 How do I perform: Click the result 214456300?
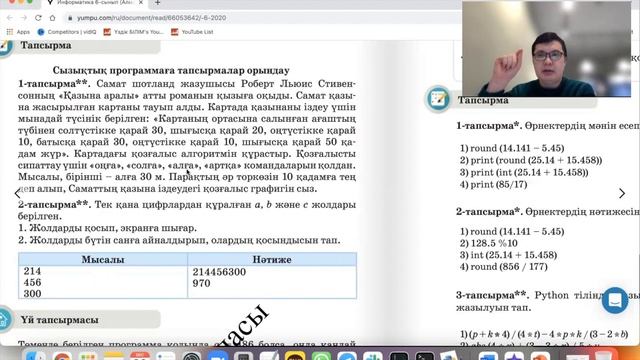(x=219, y=272)
